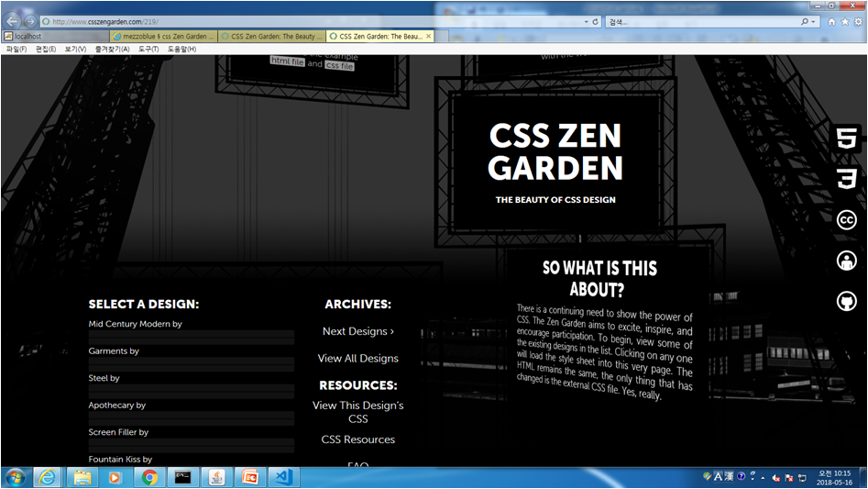Click View This Design's CSS link
The width and height of the screenshot is (868, 489).
358,412
